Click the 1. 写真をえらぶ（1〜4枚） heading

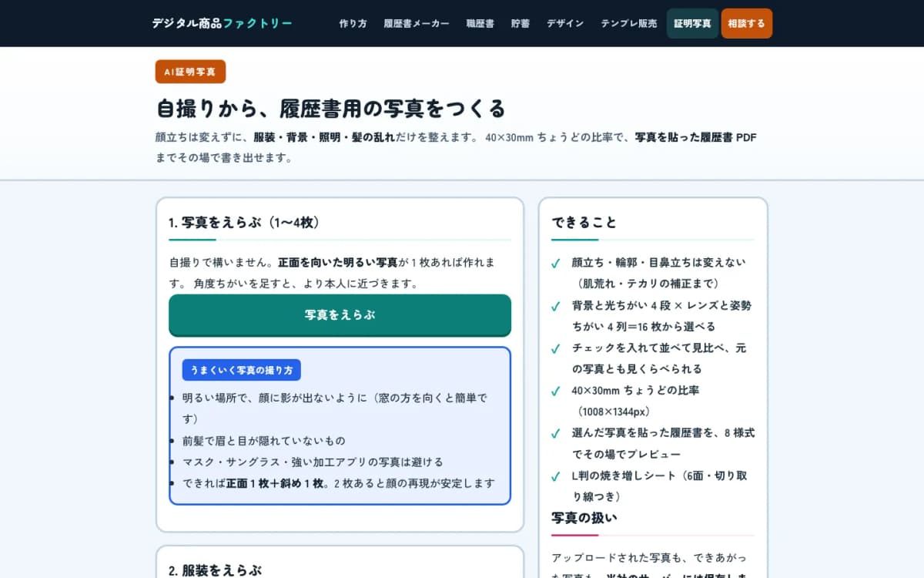click(244, 223)
